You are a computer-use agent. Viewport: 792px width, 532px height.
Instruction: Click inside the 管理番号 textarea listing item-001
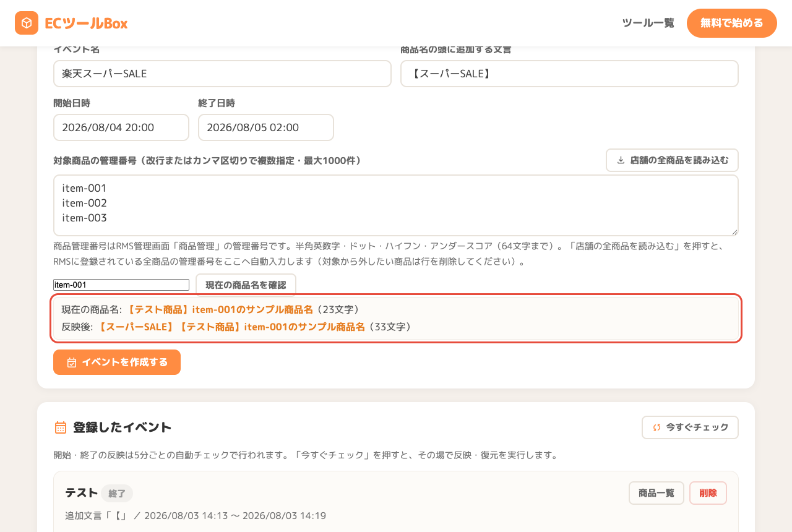point(396,205)
